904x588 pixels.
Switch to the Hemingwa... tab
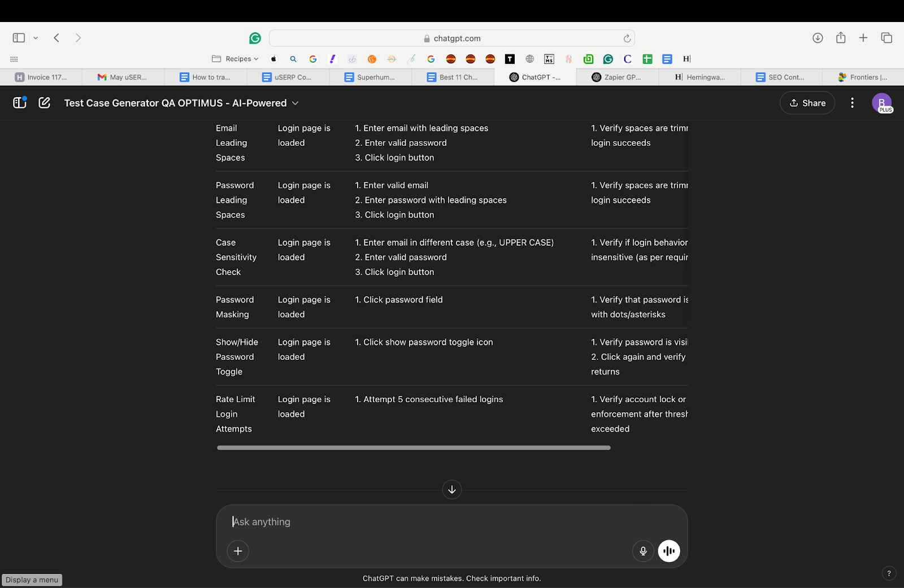point(700,77)
